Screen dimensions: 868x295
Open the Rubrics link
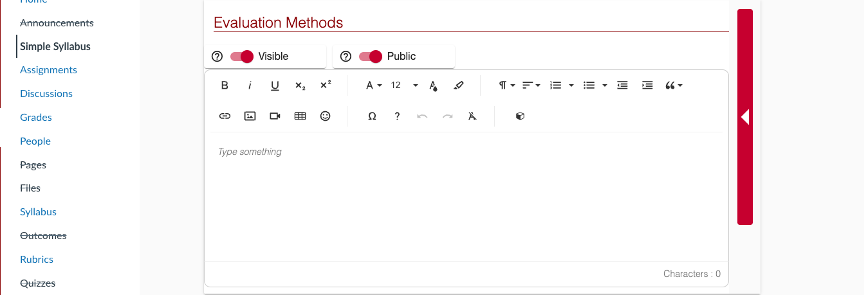pyautogui.click(x=37, y=260)
